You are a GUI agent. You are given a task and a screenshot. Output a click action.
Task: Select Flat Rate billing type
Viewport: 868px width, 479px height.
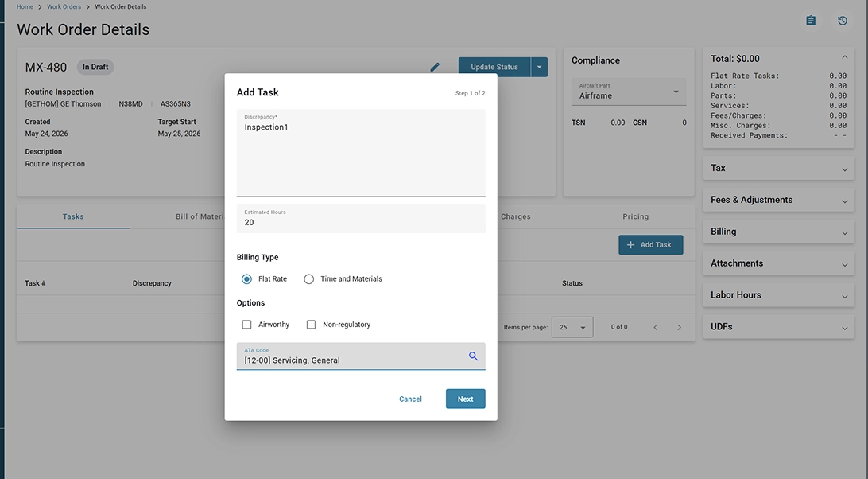pos(247,278)
